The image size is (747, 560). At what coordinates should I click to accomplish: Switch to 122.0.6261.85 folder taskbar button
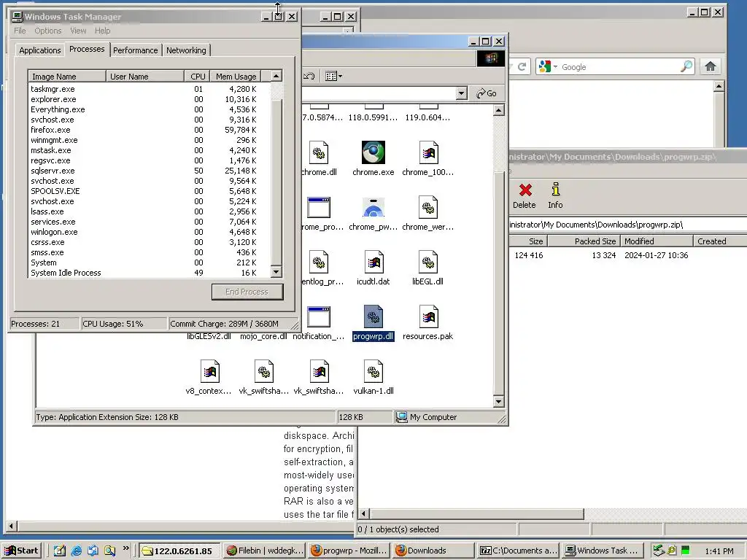[179, 551]
